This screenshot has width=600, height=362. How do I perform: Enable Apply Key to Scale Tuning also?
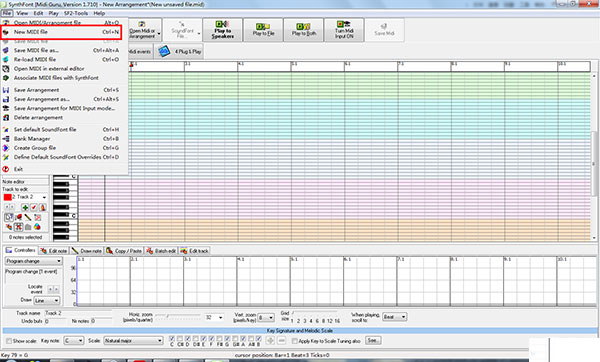(x=295, y=341)
